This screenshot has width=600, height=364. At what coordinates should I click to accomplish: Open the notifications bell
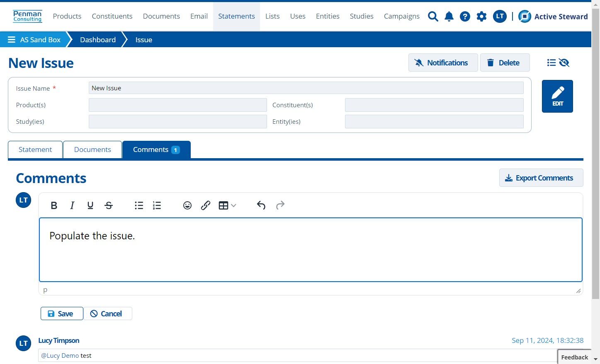pyautogui.click(x=449, y=17)
